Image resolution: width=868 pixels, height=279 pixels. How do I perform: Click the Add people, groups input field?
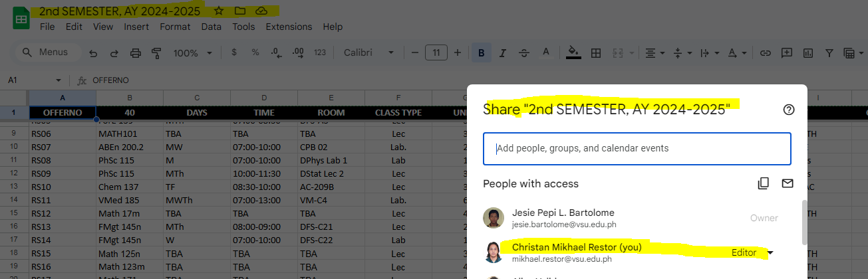(x=637, y=149)
